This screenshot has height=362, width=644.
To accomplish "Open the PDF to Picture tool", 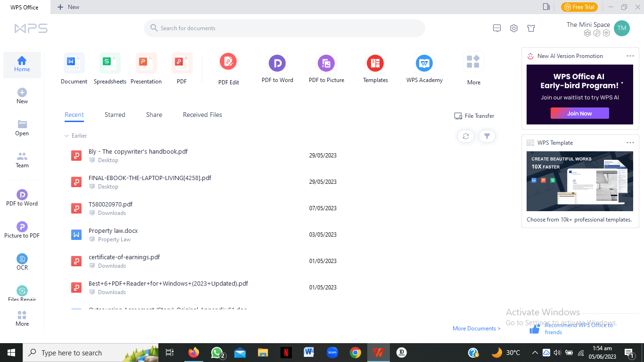I will tap(326, 63).
